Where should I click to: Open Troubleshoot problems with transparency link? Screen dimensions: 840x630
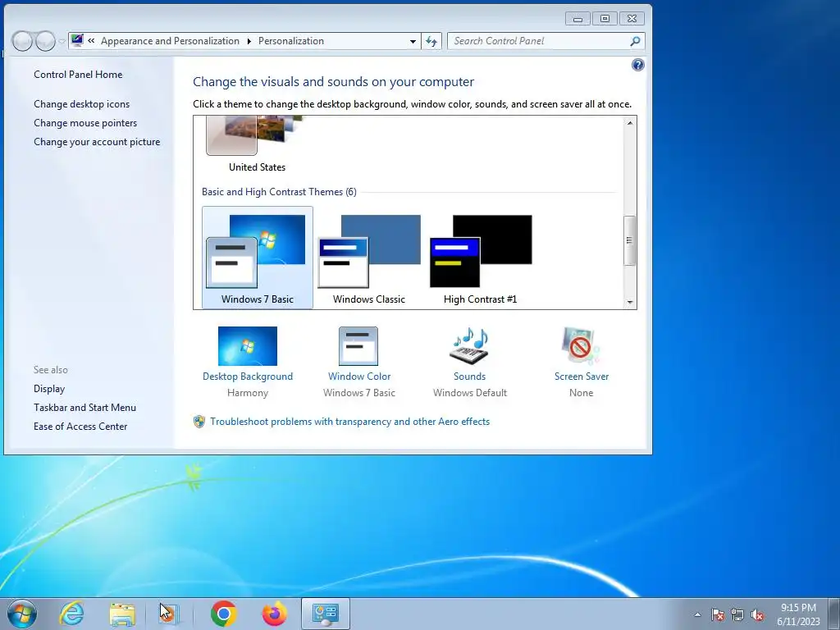point(349,422)
